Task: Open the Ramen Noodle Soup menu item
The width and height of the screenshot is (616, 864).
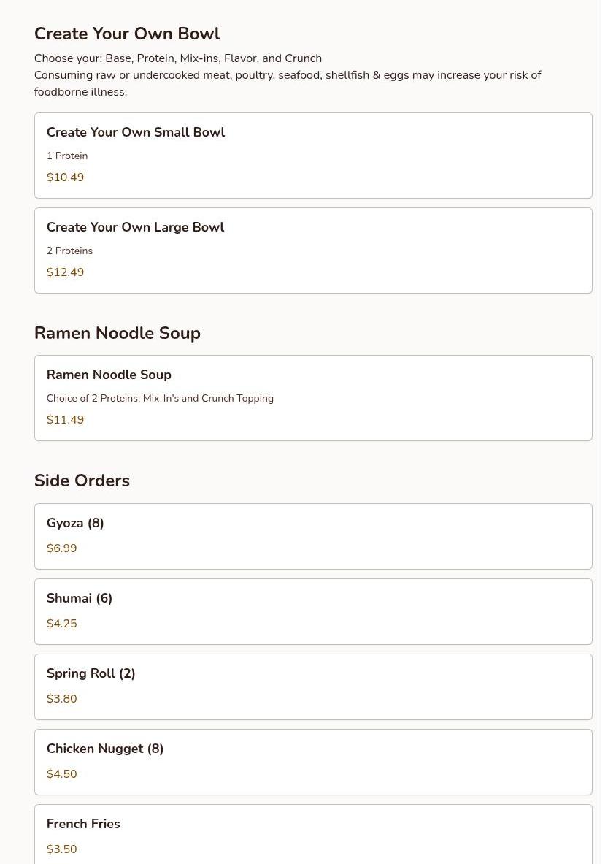Action: (x=313, y=398)
